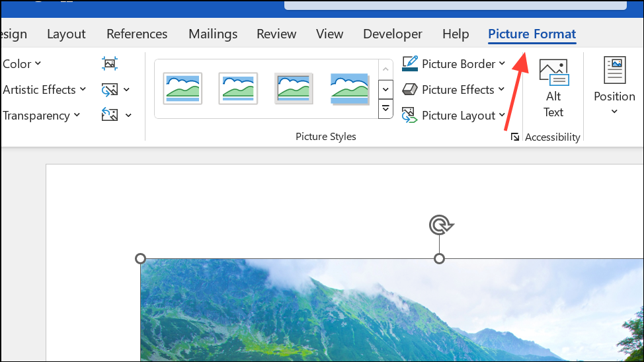The width and height of the screenshot is (644, 362).
Task: Open the Picture Styles dialog launcher
Action: 514,137
